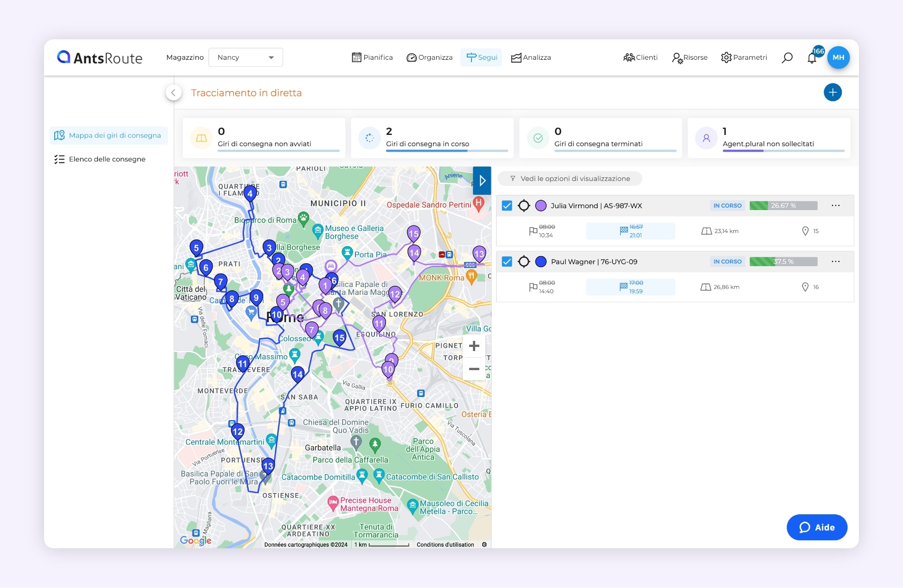This screenshot has width=903, height=588.
Task: Click the Clienti icon in the navigation bar
Action: coord(640,57)
